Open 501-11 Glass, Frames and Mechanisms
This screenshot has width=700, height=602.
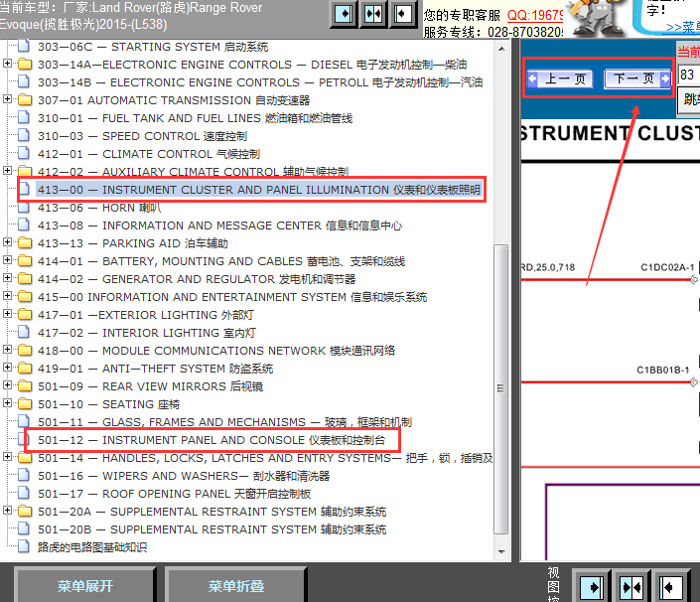pos(224,422)
